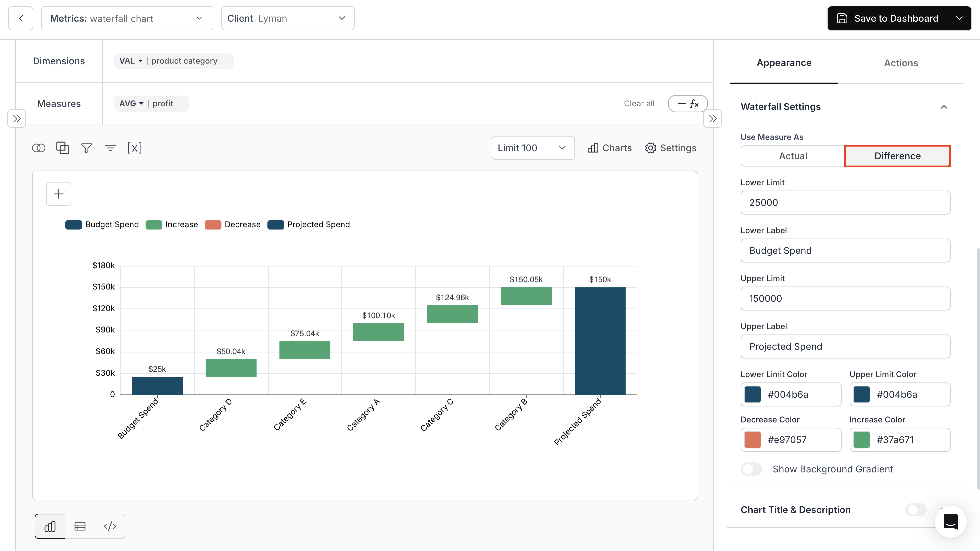The height and width of the screenshot is (551, 980).
Task: Open the filter icon above the chart
Action: (86, 148)
